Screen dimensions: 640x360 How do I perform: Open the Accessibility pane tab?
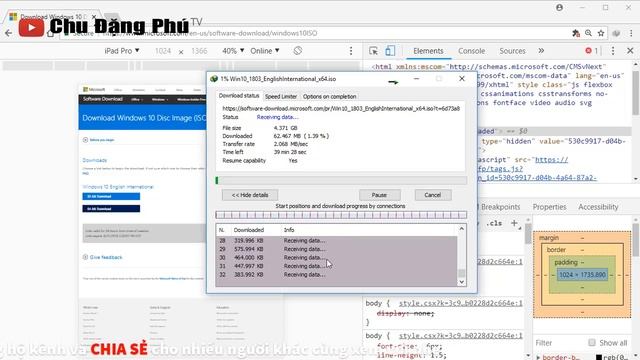tap(598, 207)
